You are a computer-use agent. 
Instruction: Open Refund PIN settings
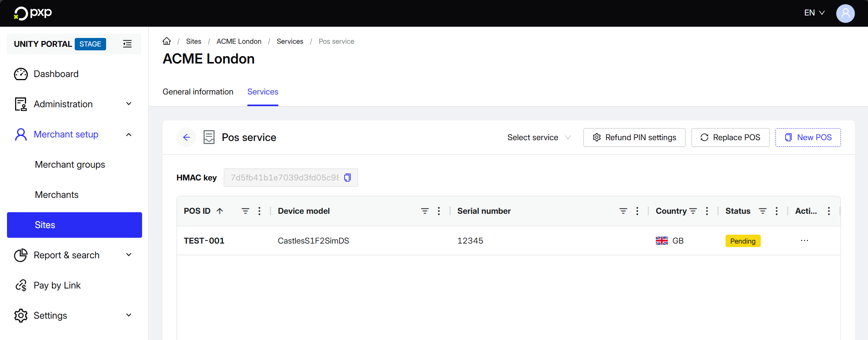tap(634, 137)
